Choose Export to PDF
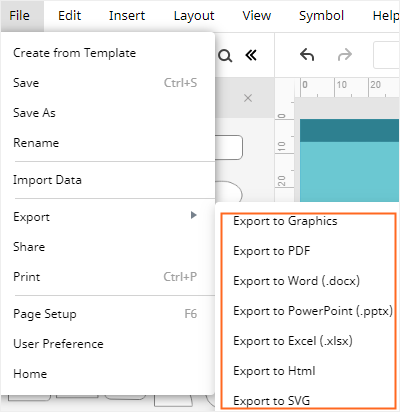Viewport: 400px width, 412px height. (x=272, y=251)
